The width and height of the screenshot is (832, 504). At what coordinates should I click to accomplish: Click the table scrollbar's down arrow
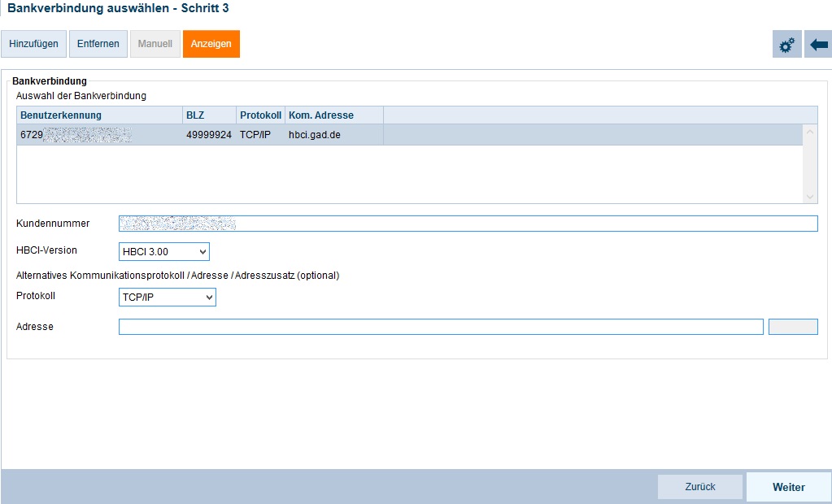pos(809,197)
